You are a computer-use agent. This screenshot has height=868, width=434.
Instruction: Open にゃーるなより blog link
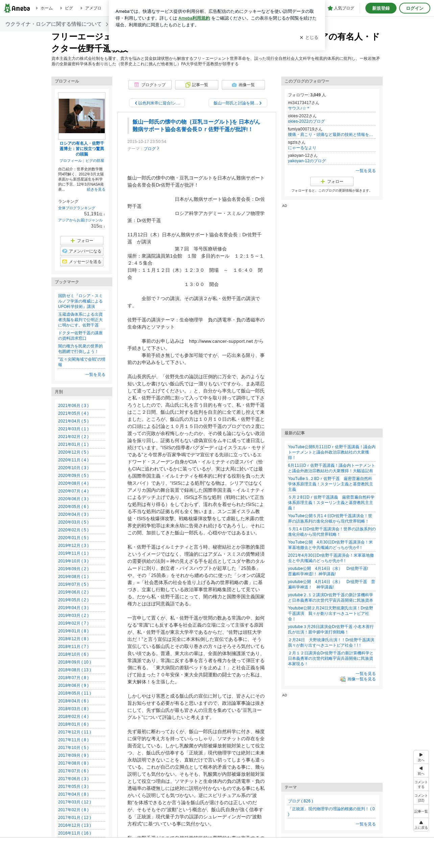pyautogui.click(x=302, y=148)
